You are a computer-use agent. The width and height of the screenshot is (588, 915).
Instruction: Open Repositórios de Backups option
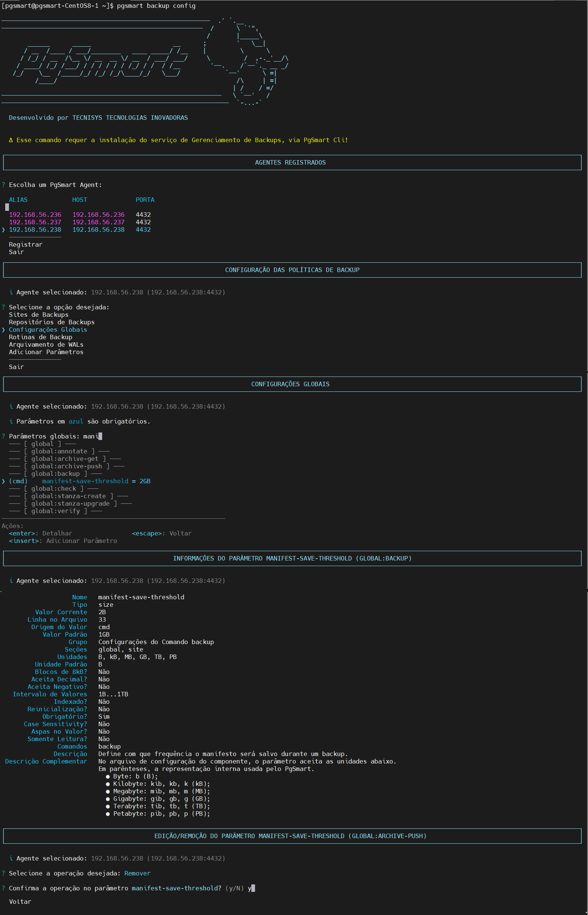point(51,322)
